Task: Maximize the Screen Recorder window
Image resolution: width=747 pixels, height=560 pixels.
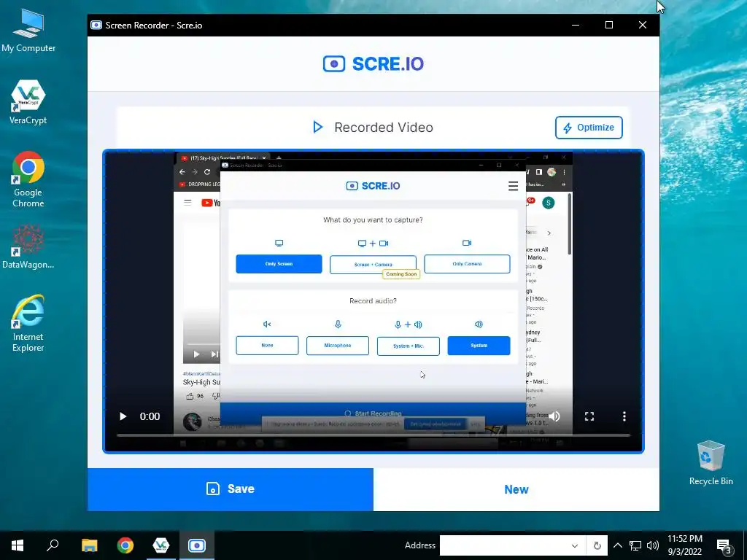Action: coord(609,26)
